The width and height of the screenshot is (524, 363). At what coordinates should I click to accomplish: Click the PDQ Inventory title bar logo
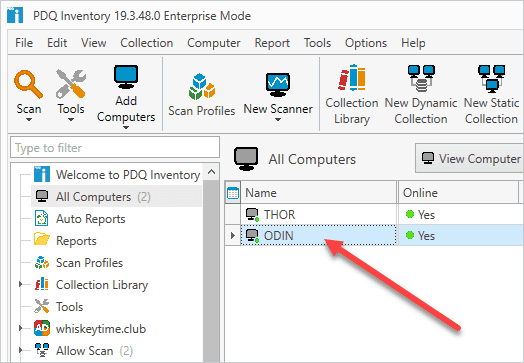pos(15,15)
